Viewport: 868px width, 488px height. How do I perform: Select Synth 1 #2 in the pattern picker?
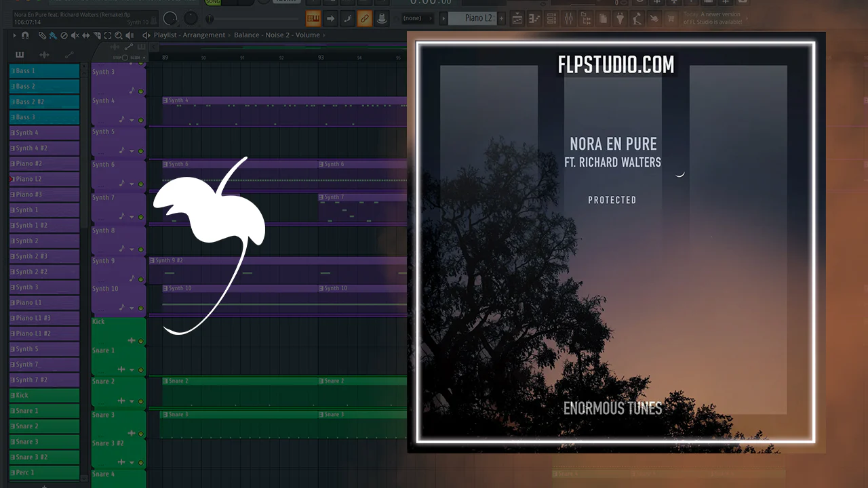pyautogui.click(x=45, y=225)
